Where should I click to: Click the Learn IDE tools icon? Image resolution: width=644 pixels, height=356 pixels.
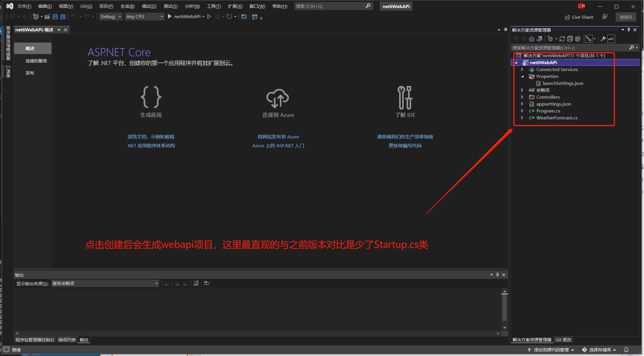point(405,98)
